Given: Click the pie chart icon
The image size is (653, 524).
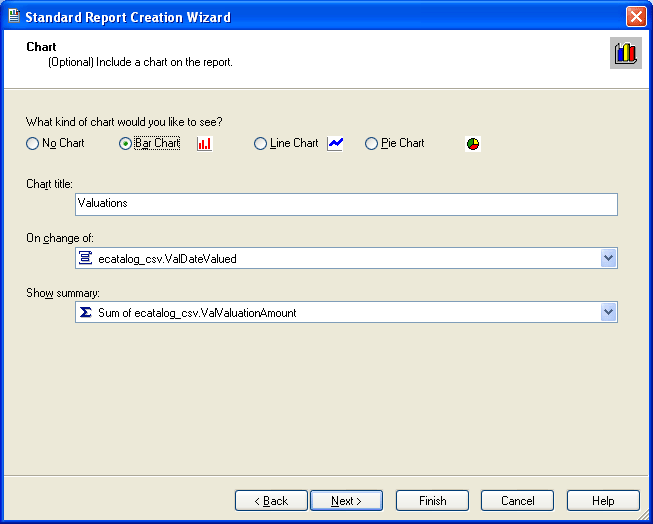Looking at the screenshot, I should (x=473, y=144).
